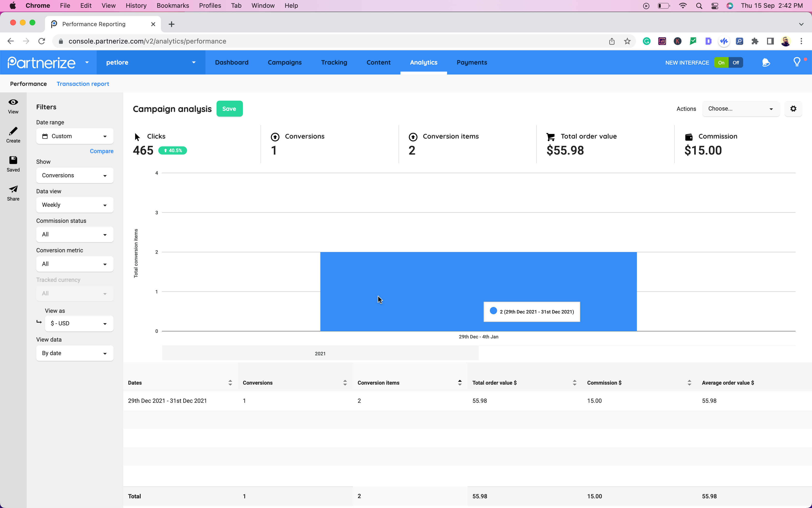Open the lightbulb tips icon
The width and height of the screenshot is (812, 508).
click(797, 62)
